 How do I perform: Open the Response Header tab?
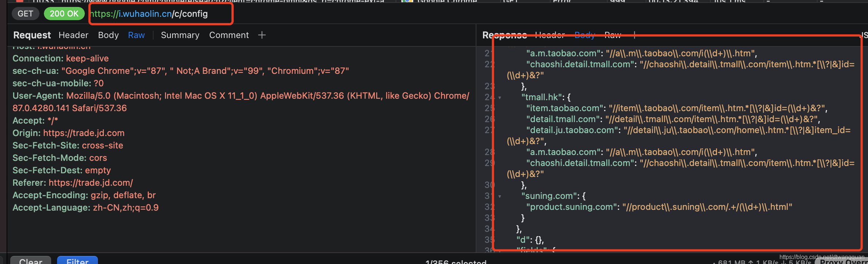tap(550, 35)
